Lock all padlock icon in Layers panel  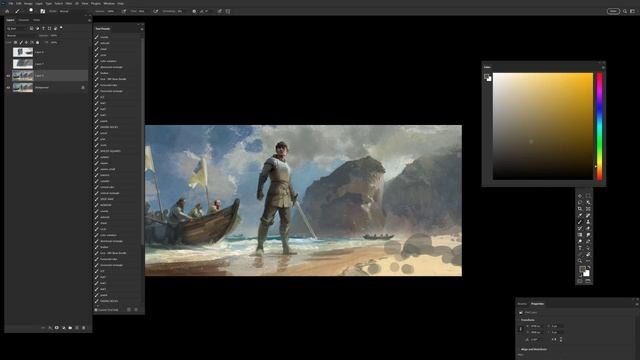(x=38, y=42)
